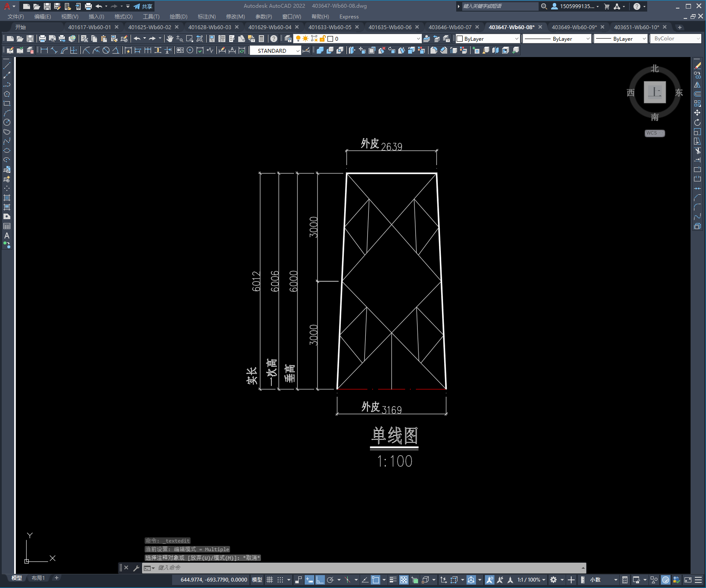Click the Zoom Window icon
Image resolution: width=706 pixels, height=588 pixels.
[190, 39]
